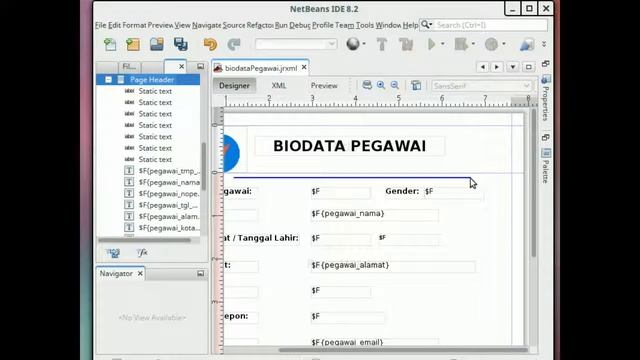Close the Navigator panel

[140, 273]
